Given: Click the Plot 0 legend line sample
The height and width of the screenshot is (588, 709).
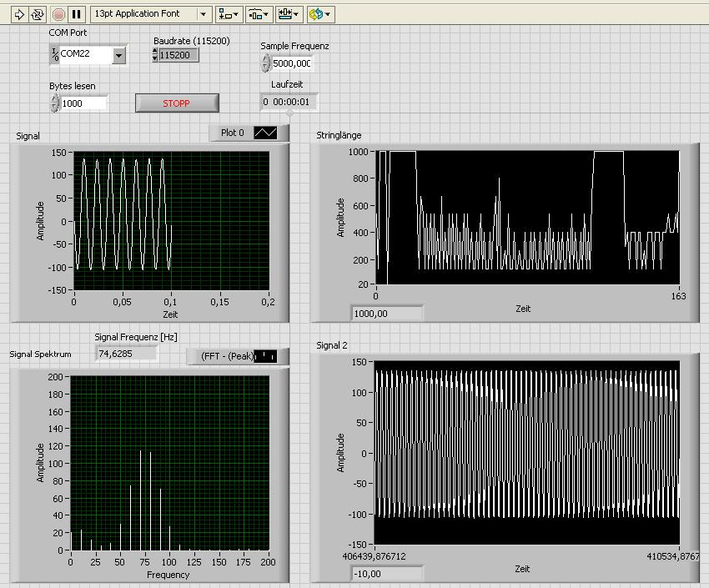Looking at the screenshot, I should point(266,133).
